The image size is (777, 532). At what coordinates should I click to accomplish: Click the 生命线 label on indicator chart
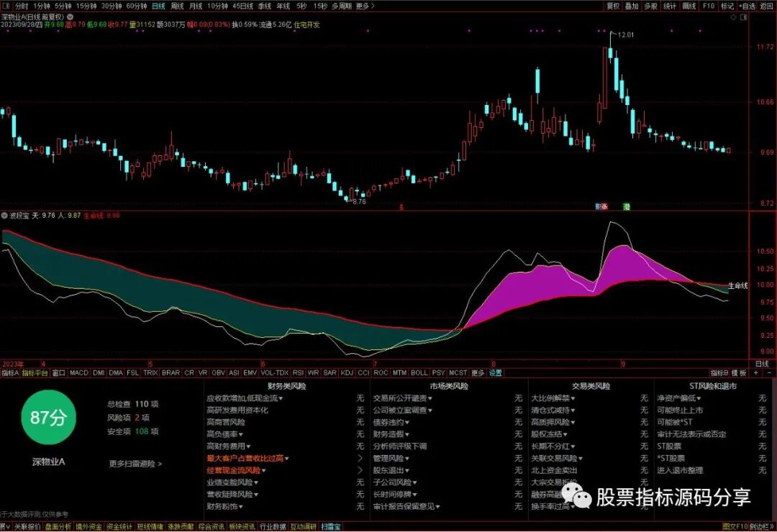[737, 286]
